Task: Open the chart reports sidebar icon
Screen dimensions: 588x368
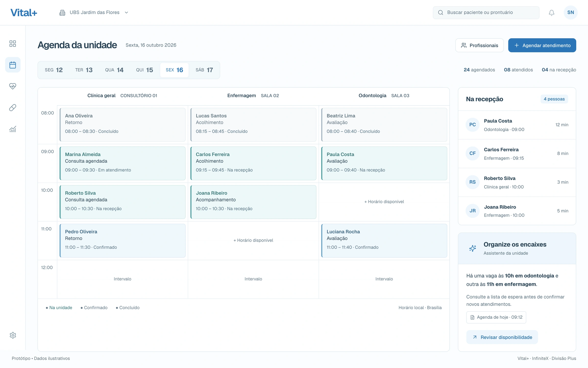Action: pos(13,129)
